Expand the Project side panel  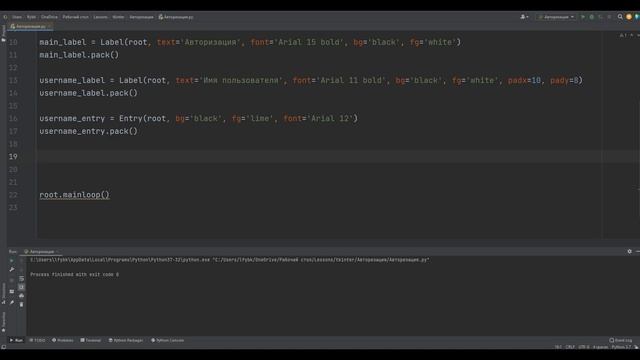[3, 33]
